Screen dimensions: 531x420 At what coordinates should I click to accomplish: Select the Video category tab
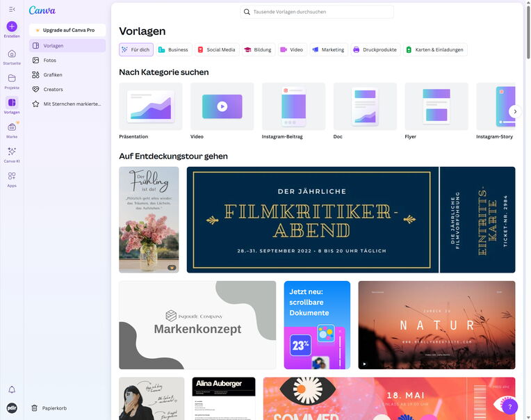292,50
